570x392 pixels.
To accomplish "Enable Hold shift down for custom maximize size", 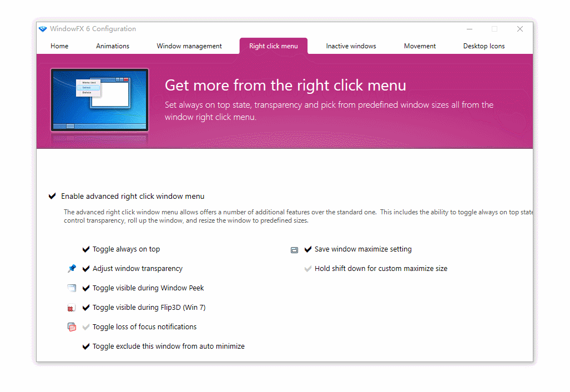I will [x=308, y=268].
